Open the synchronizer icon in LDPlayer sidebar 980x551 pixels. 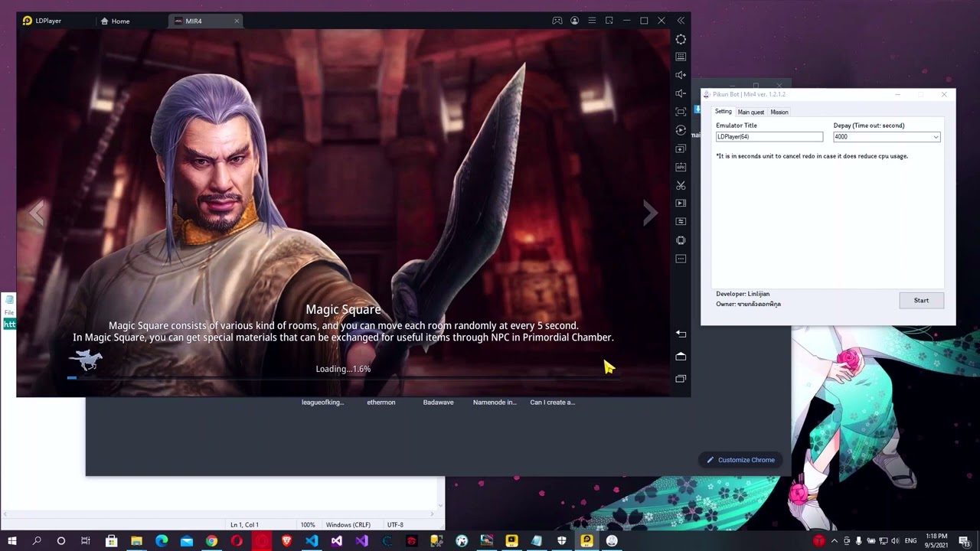pyautogui.click(x=681, y=222)
